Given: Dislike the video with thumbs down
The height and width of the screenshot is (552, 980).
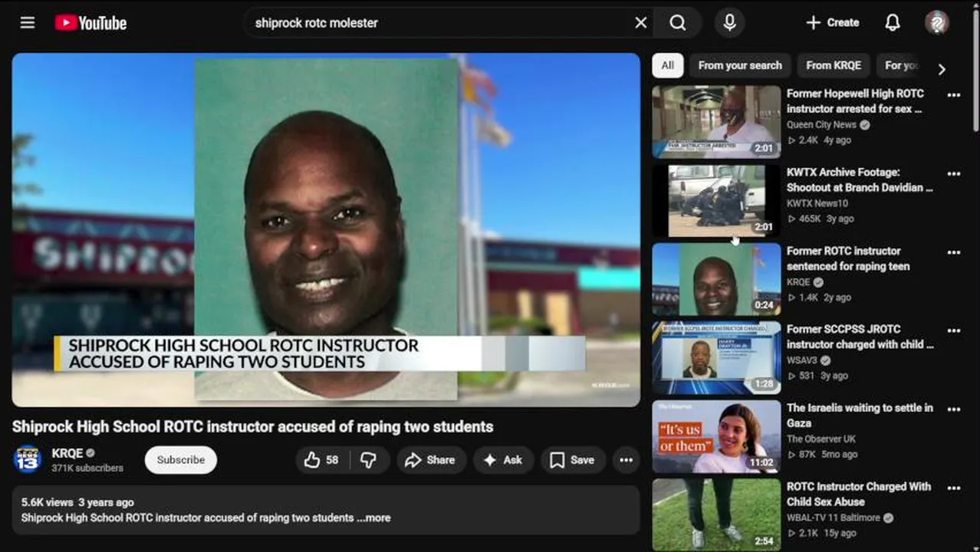Looking at the screenshot, I should coord(369,460).
